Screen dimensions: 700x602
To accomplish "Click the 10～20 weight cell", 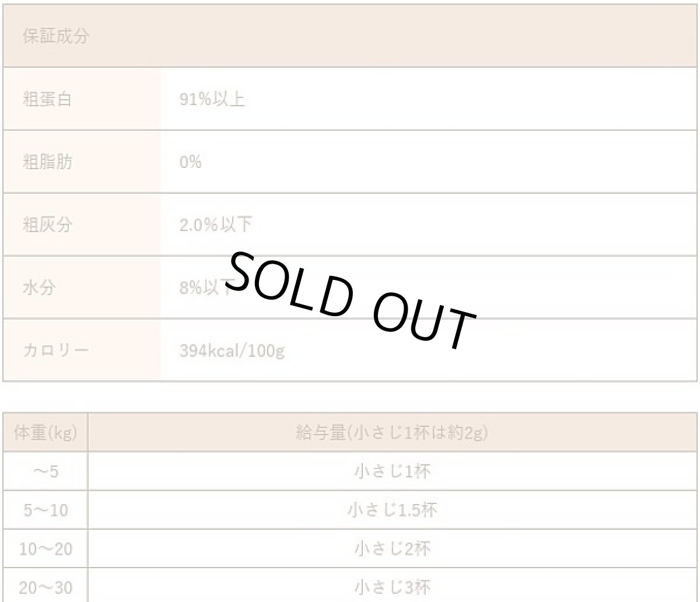I will click(45, 549).
